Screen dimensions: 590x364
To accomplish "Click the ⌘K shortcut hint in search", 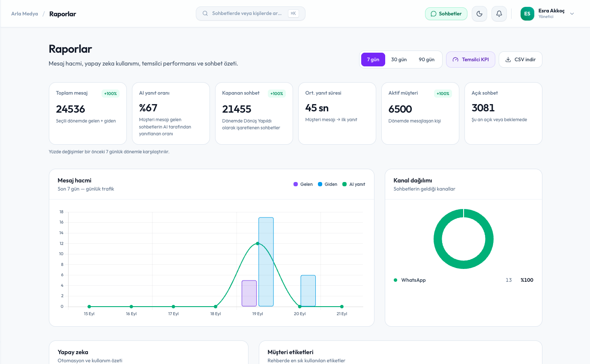I will (294, 13).
